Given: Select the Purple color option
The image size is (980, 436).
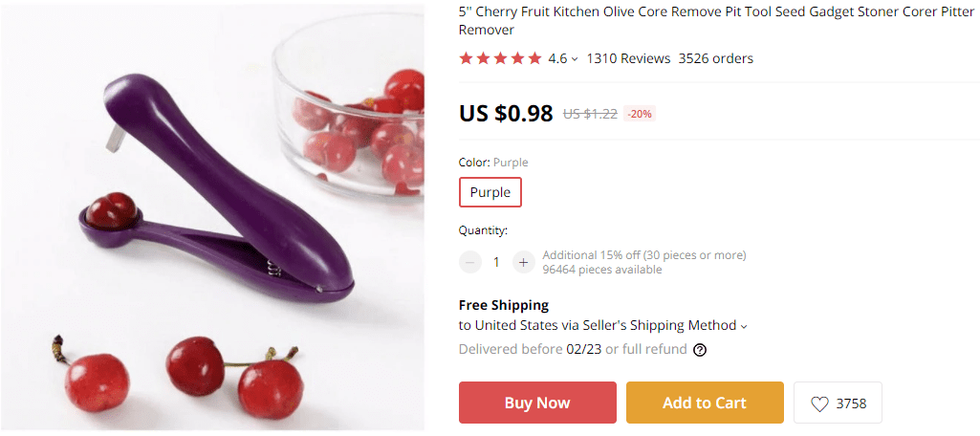Looking at the screenshot, I should (x=490, y=192).
